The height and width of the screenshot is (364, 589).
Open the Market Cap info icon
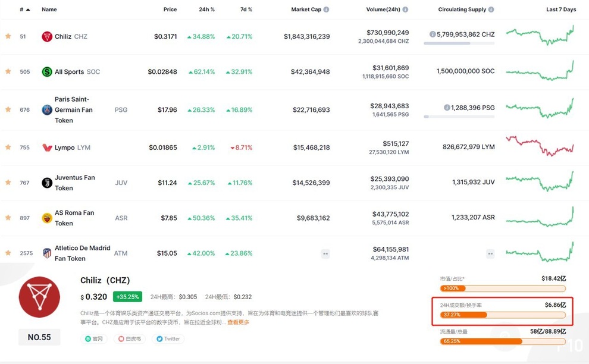click(x=326, y=10)
